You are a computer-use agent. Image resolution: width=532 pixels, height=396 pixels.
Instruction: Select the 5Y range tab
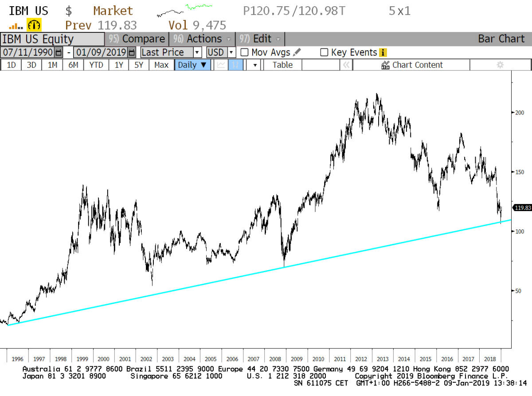pyautogui.click(x=139, y=65)
